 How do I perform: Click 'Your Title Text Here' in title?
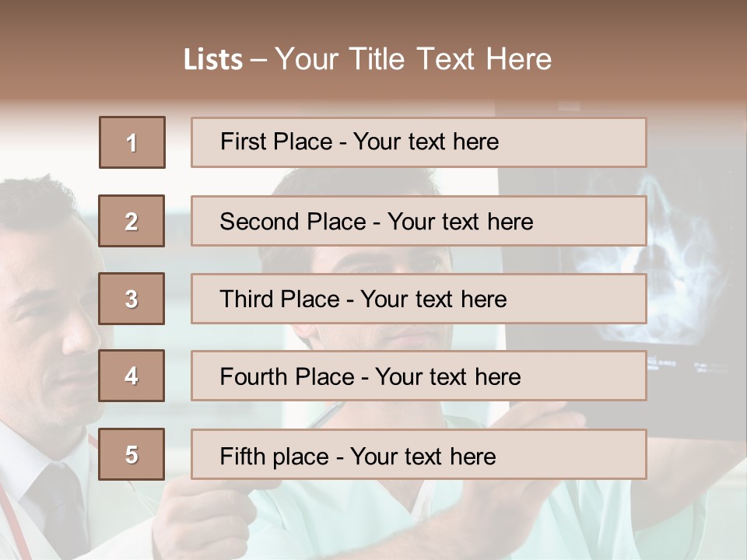[413, 60]
